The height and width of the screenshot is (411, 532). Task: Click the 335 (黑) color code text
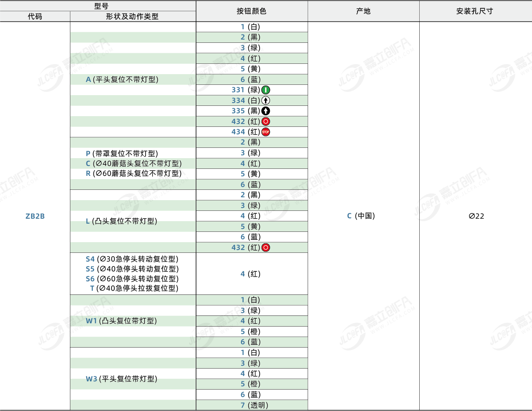pyautogui.click(x=246, y=111)
